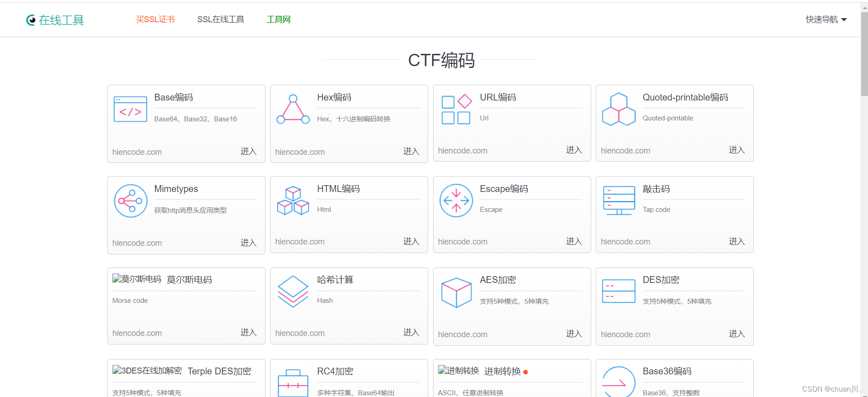Click the 'Base64、Base32、Base16' description
This screenshot has height=397, width=868.
pos(195,119)
